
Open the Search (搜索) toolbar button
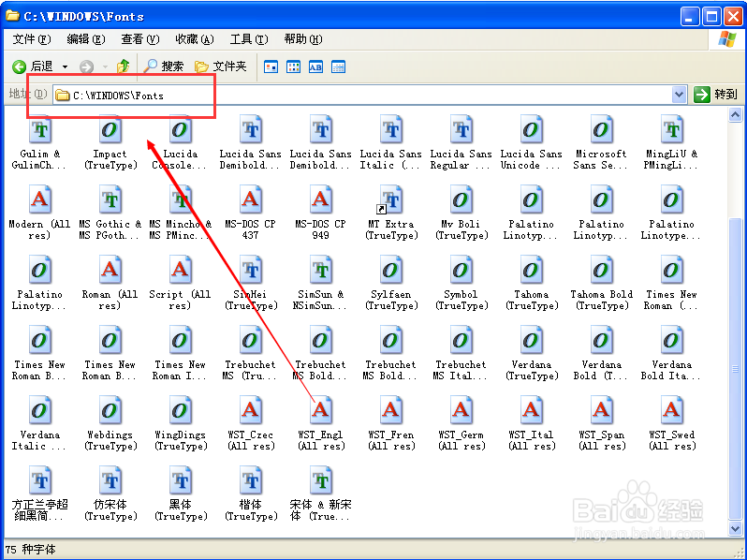point(164,66)
